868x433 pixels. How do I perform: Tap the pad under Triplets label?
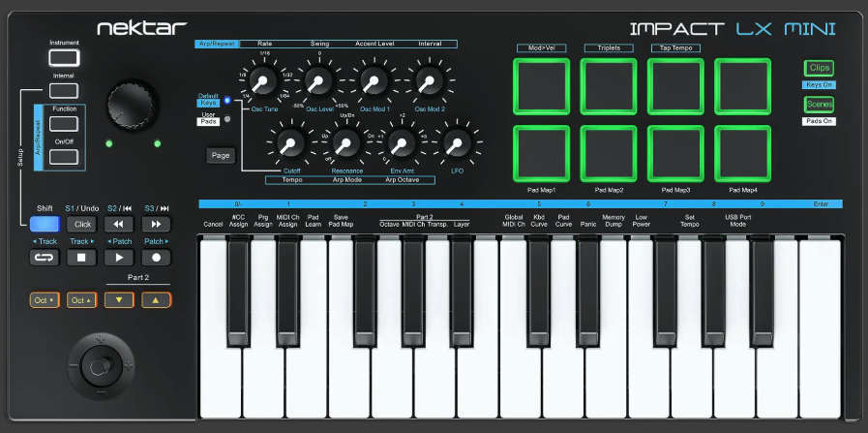609,86
